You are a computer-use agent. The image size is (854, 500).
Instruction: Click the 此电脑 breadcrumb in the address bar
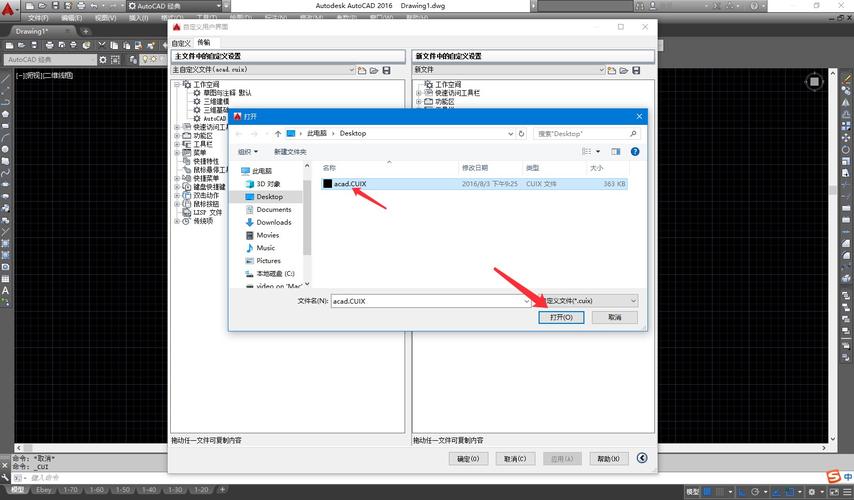tap(316, 133)
